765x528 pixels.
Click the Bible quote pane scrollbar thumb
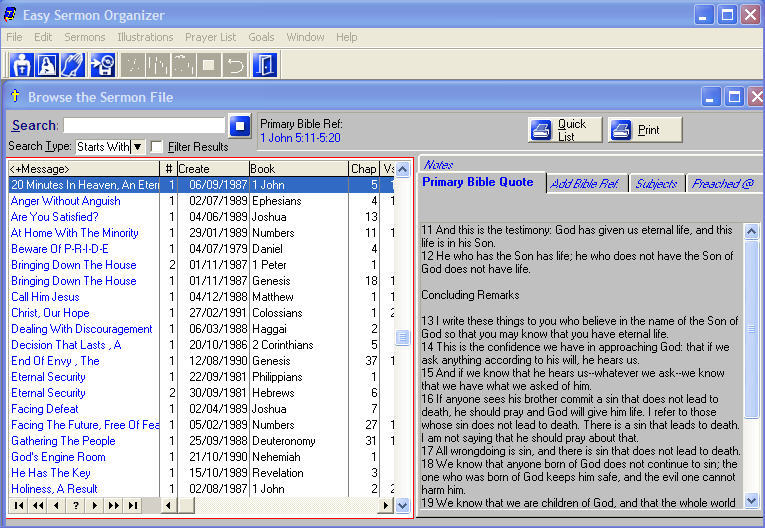[x=751, y=328]
